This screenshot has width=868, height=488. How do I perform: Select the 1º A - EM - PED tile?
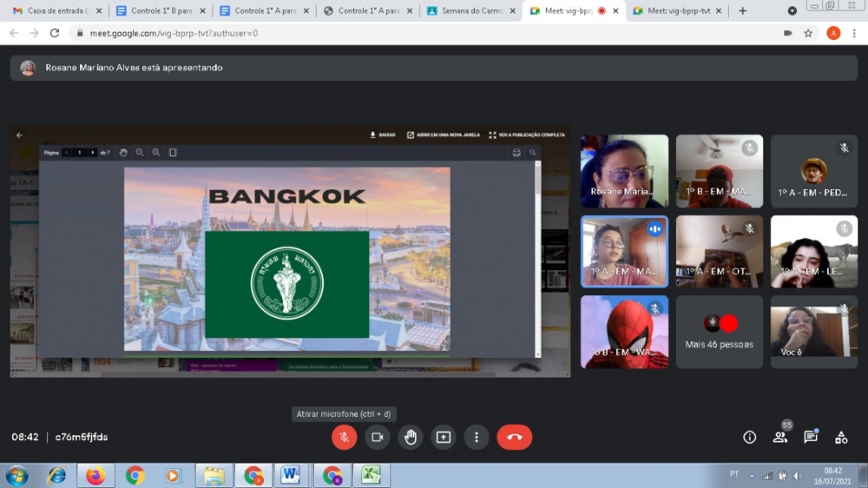pos(814,171)
